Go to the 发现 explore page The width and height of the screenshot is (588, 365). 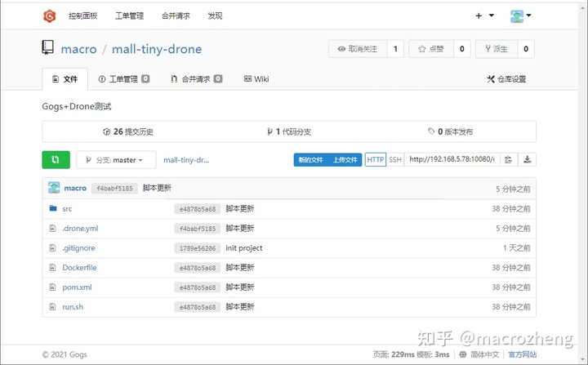click(215, 16)
